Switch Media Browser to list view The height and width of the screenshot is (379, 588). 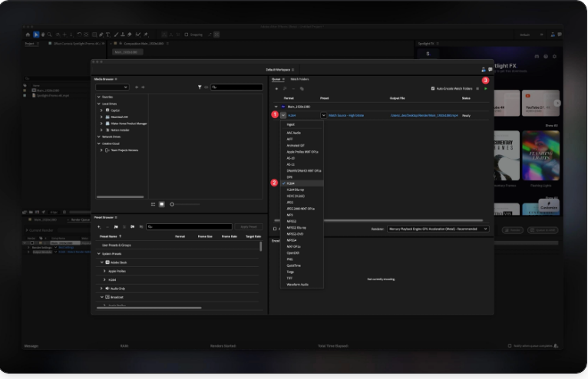(x=153, y=204)
